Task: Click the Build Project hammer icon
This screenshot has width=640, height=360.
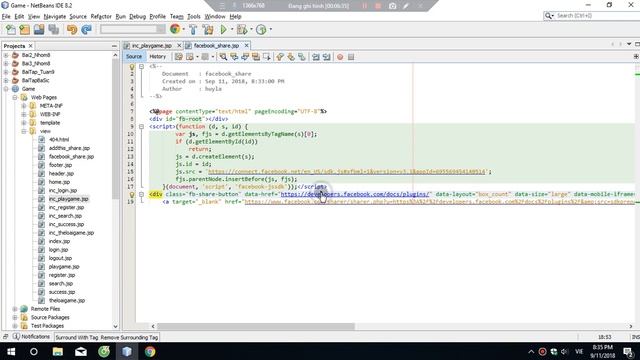Action: click(x=193, y=29)
